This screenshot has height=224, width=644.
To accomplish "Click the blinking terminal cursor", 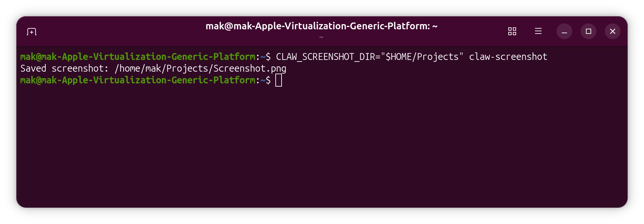I will point(279,80).
